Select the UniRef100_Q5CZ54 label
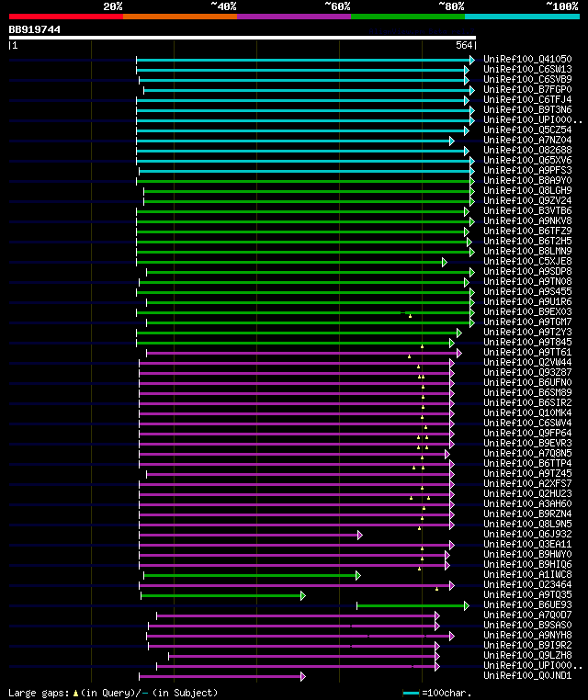Viewport: 588px width, 700px height. (x=527, y=130)
